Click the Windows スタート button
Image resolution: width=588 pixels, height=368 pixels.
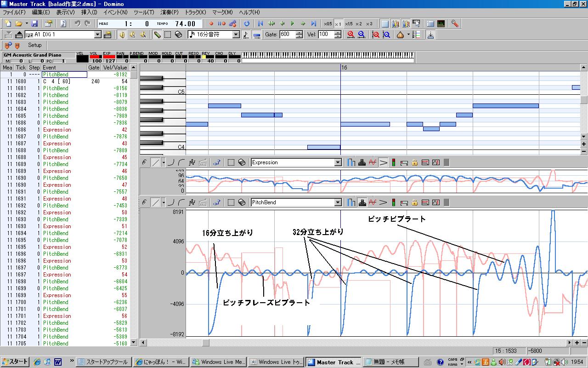click(x=15, y=362)
